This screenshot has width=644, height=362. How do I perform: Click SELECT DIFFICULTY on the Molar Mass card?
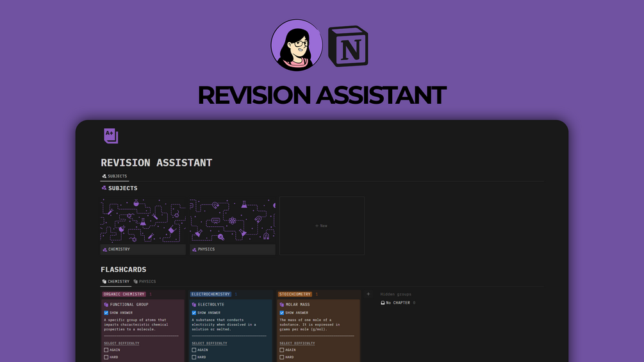click(x=297, y=343)
